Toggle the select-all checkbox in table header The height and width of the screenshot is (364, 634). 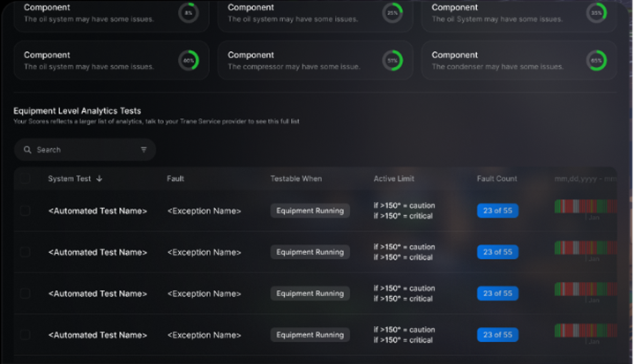click(x=25, y=179)
